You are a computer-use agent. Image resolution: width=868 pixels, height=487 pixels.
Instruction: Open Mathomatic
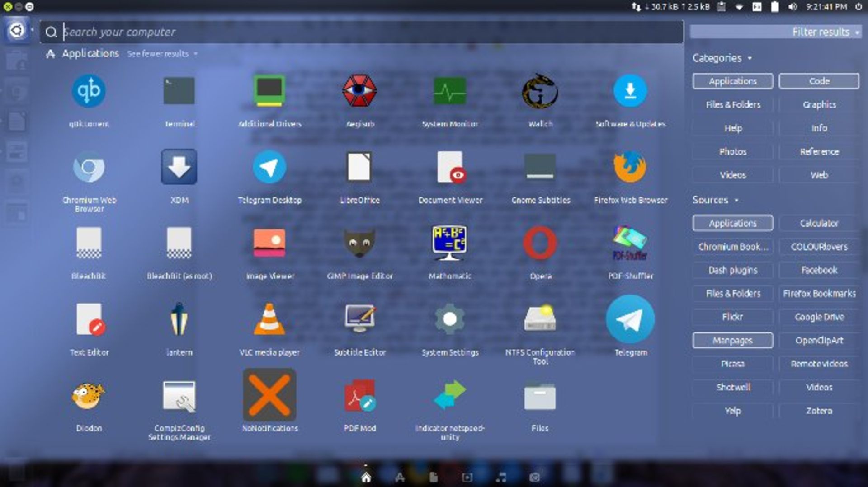(450, 243)
